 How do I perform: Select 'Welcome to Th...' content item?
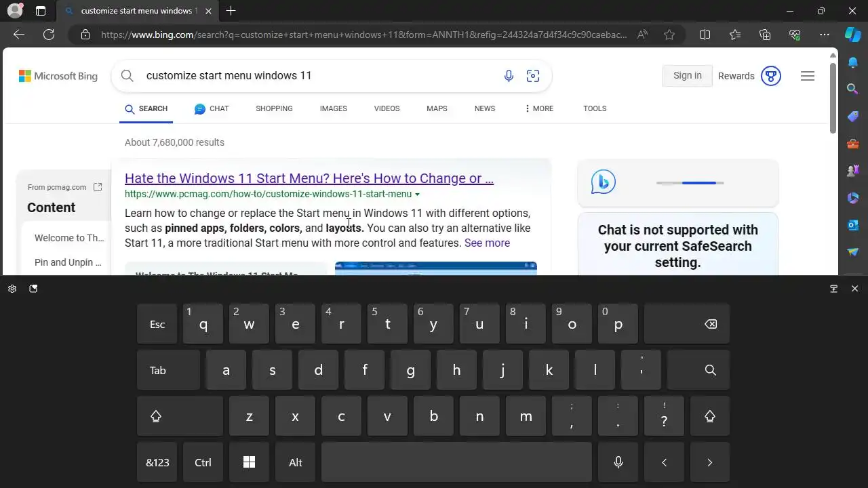coord(69,238)
